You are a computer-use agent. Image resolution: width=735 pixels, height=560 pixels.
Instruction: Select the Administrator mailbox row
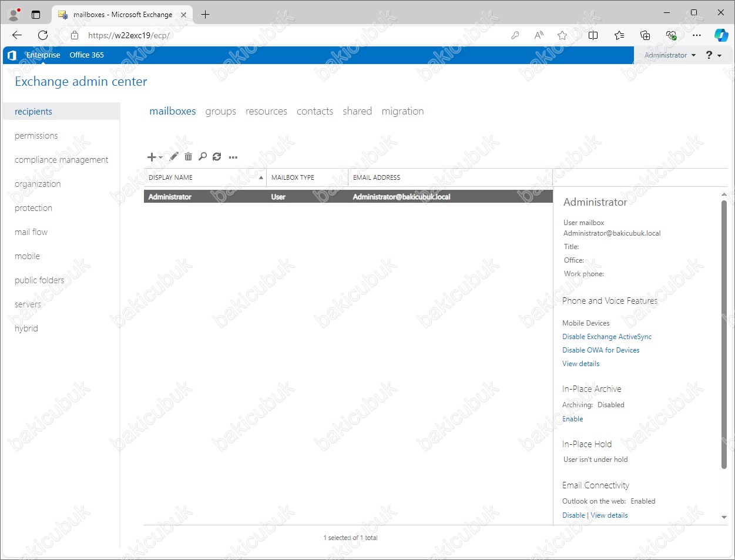pos(348,197)
